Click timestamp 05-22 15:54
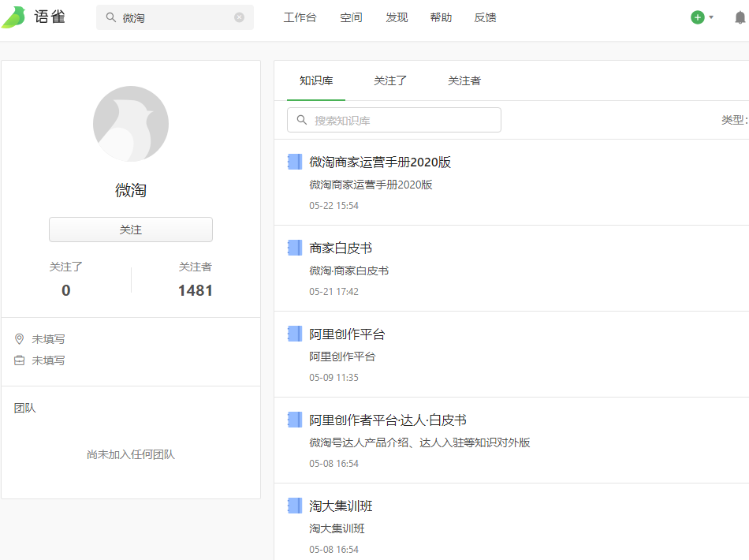Viewport: 749px width, 560px height. [334, 205]
